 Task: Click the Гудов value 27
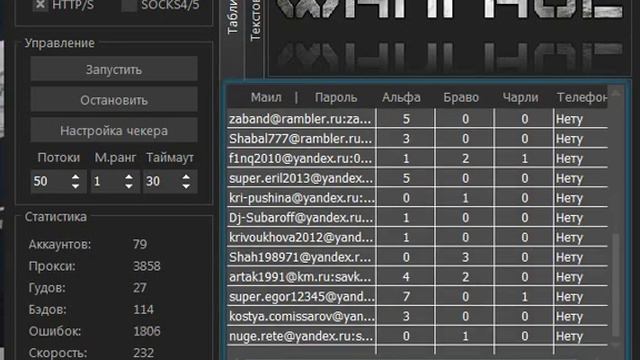click(140, 288)
